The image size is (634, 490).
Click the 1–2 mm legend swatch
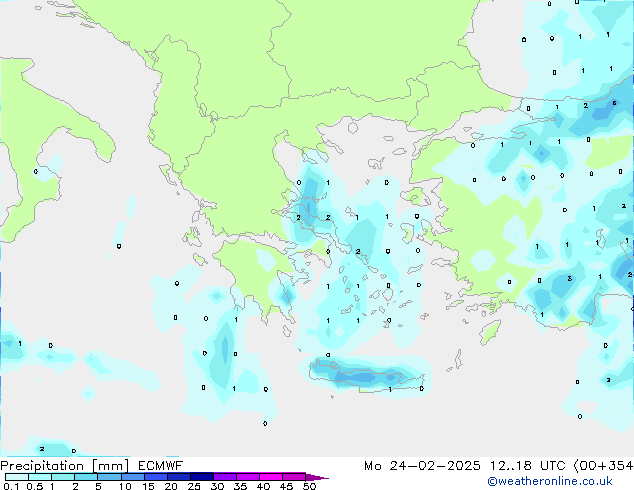pos(63,477)
